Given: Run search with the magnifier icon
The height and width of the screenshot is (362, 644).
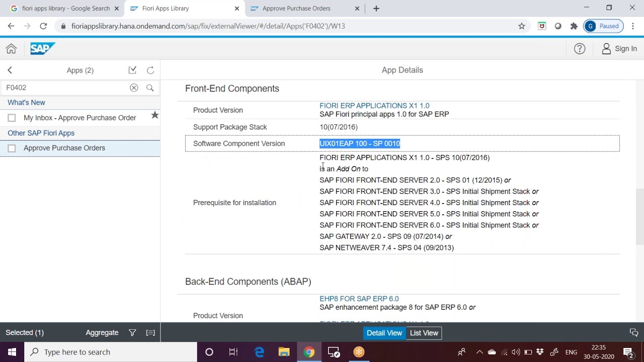Looking at the screenshot, I should point(150,87).
